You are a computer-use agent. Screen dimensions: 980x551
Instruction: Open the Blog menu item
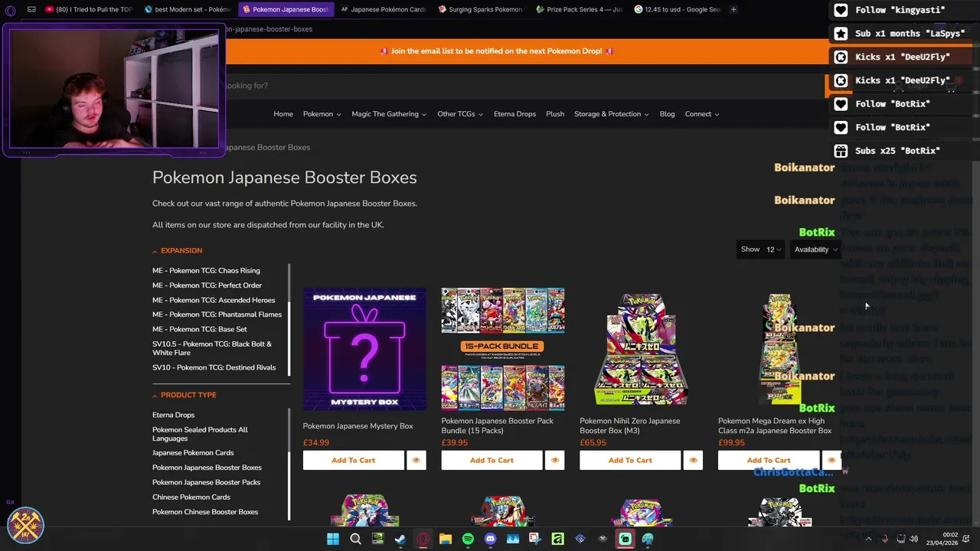(x=667, y=114)
